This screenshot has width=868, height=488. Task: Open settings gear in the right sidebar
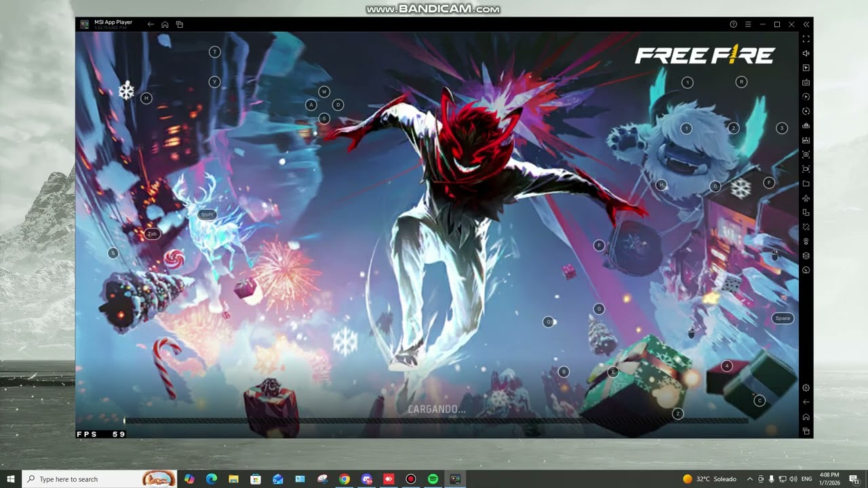coord(806,388)
